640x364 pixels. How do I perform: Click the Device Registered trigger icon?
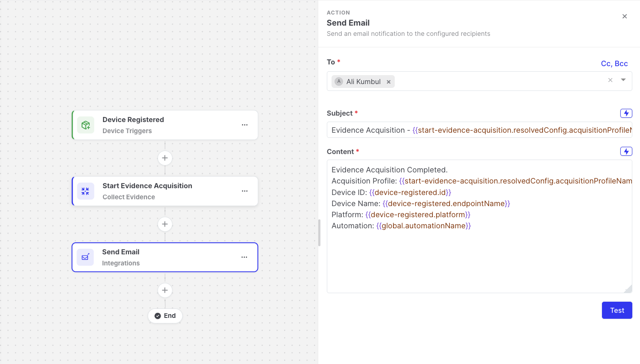click(x=86, y=125)
